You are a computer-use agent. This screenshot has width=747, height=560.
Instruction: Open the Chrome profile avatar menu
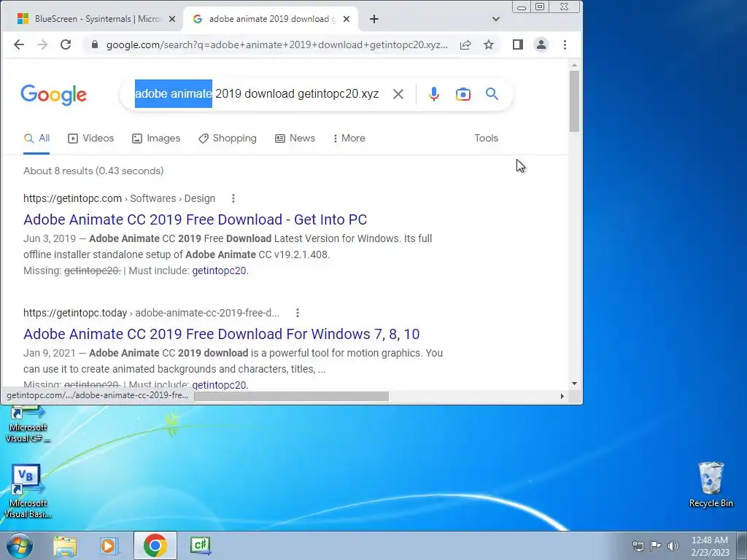click(x=541, y=44)
